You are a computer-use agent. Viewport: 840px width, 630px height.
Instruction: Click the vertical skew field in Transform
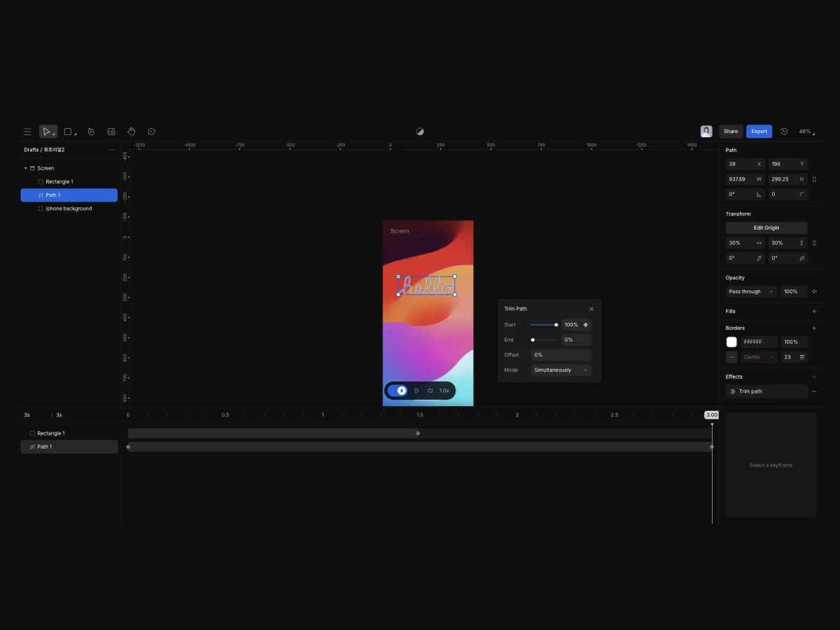point(787,258)
